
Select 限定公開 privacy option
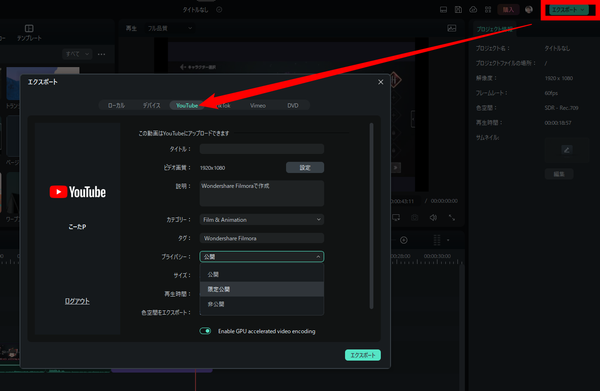(262, 289)
